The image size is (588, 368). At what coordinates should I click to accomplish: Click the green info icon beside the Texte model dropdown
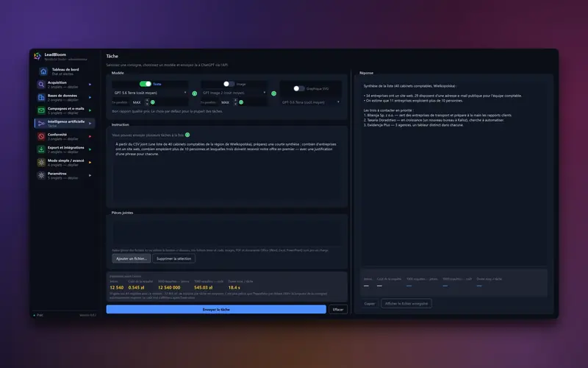point(195,93)
